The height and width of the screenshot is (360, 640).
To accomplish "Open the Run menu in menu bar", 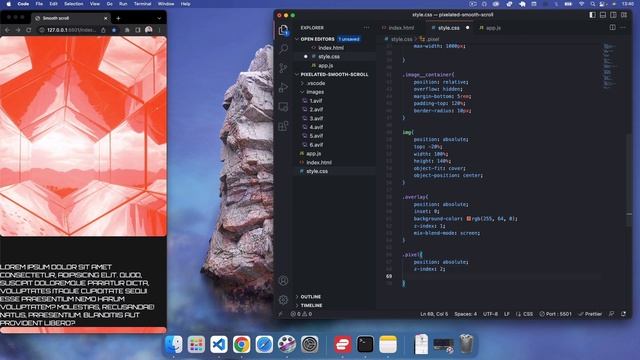I will pos(123,4).
